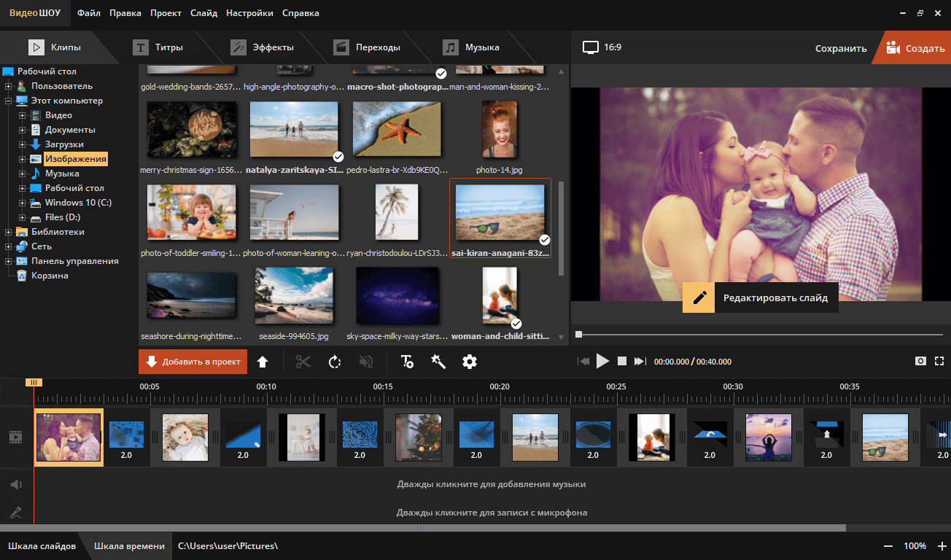This screenshot has height=560, width=951.
Task: Click the video track film icon
Action: pos(15,437)
